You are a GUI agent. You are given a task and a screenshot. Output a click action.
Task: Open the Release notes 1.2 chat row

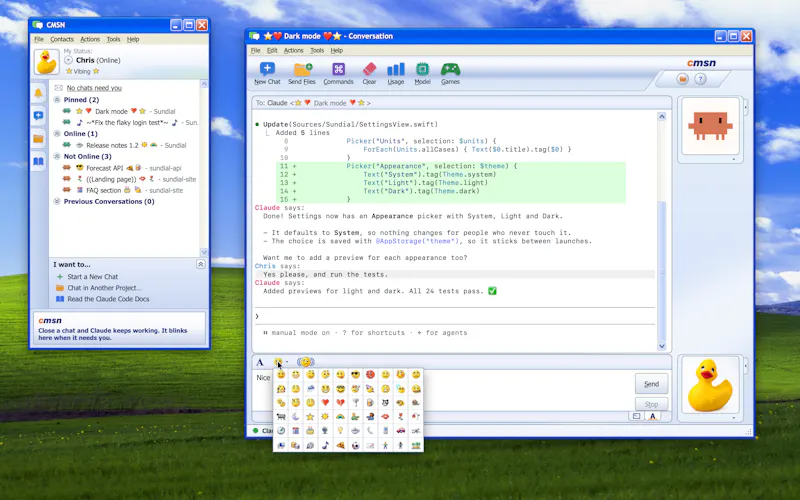click(x=124, y=145)
